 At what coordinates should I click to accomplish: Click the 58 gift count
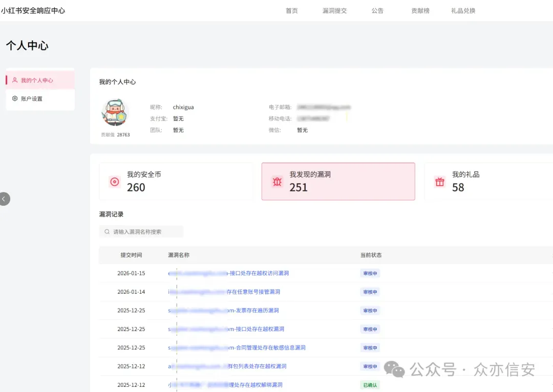458,187
